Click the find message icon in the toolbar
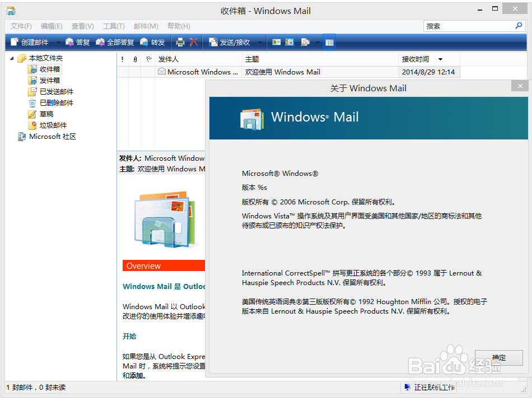The image size is (532, 401). click(305, 42)
